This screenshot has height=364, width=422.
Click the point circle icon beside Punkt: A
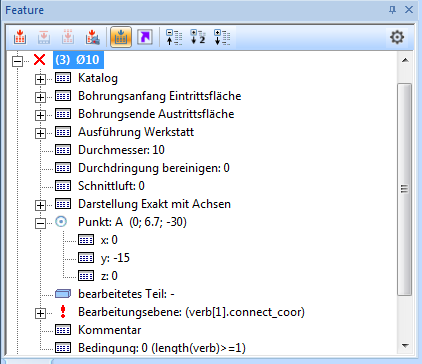(61, 222)
